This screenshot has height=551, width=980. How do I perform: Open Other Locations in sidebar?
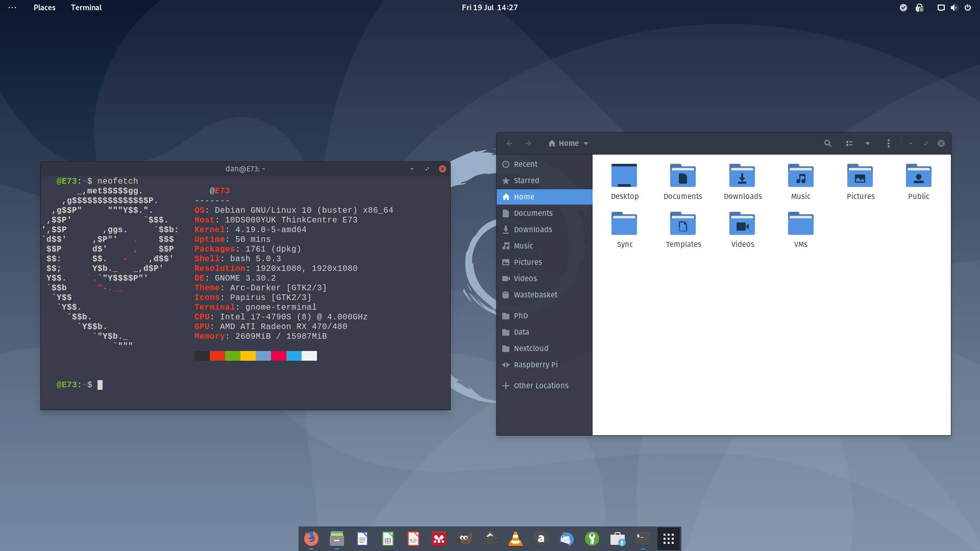[x=541, y=386]
